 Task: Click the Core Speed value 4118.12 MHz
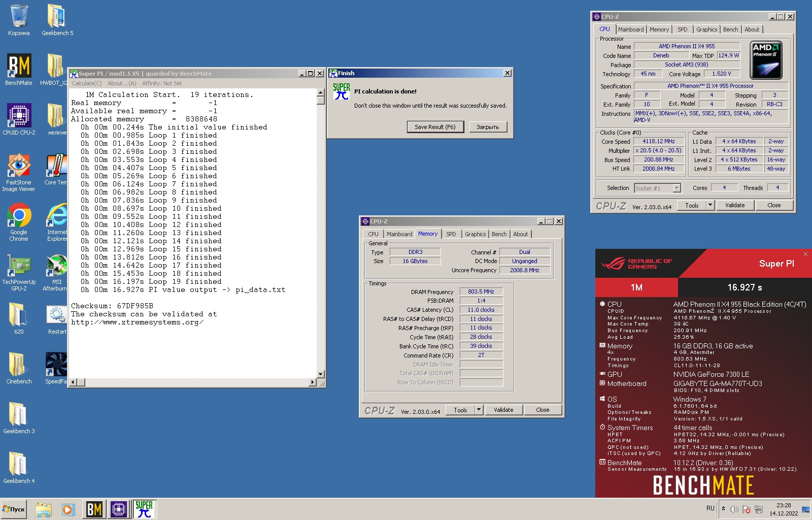pyautogui.click(x=659, y=142)
